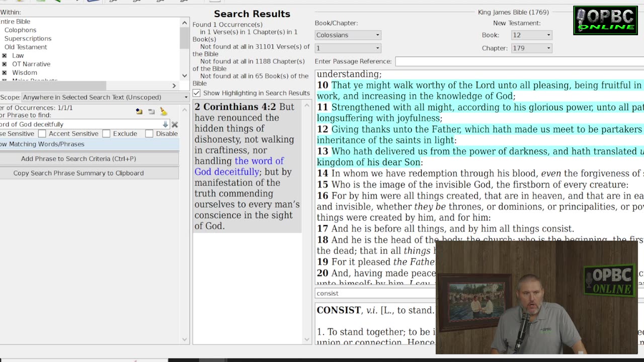
Task: Click verse 15 image of the invisible God
Action: coord(472,185)
